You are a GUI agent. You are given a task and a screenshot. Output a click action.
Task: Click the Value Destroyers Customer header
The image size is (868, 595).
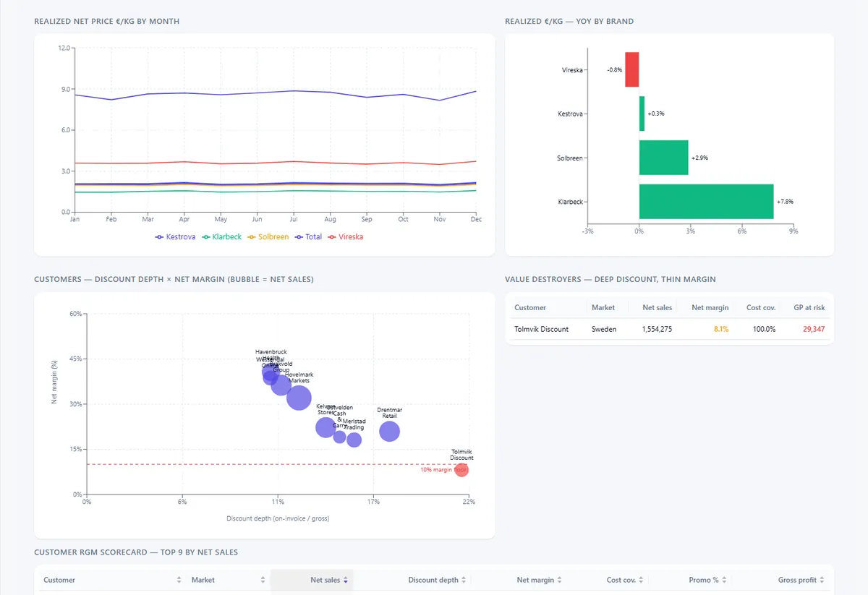(x=530, y=307)
